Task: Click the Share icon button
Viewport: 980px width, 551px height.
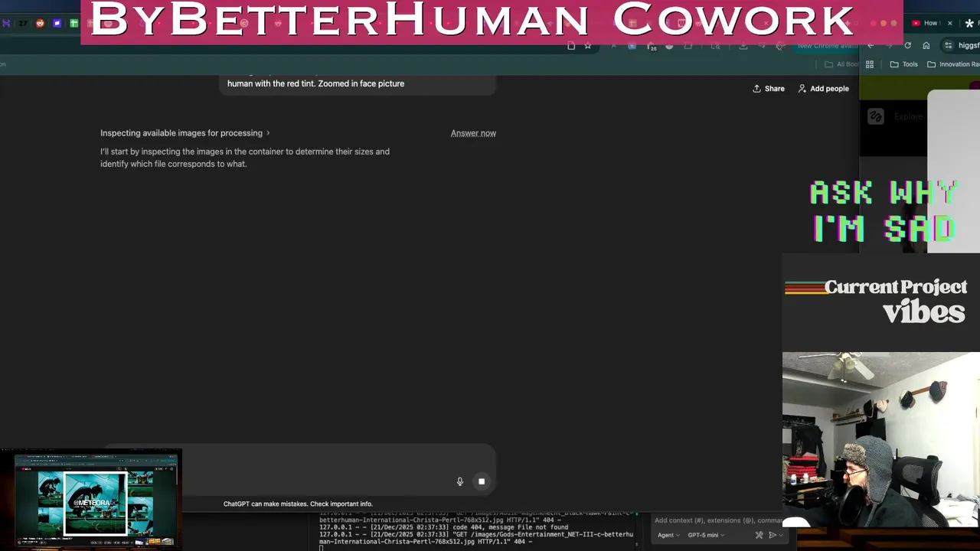Action: [769, 89]
